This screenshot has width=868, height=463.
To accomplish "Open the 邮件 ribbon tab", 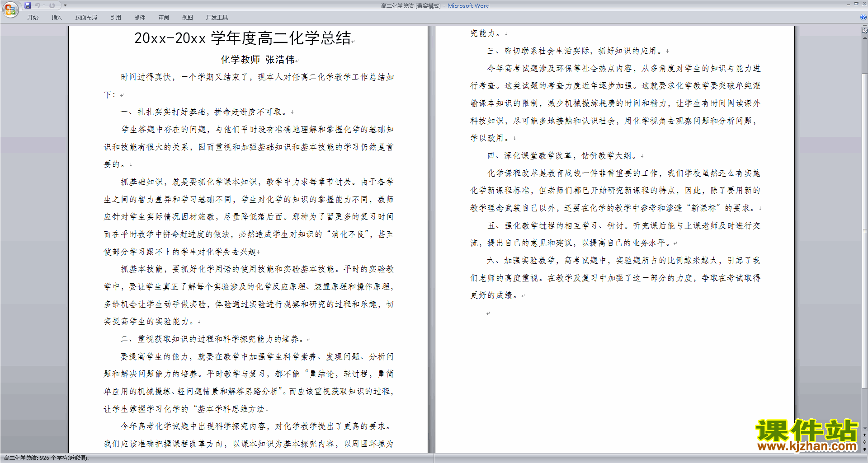I will click(140, 17).
